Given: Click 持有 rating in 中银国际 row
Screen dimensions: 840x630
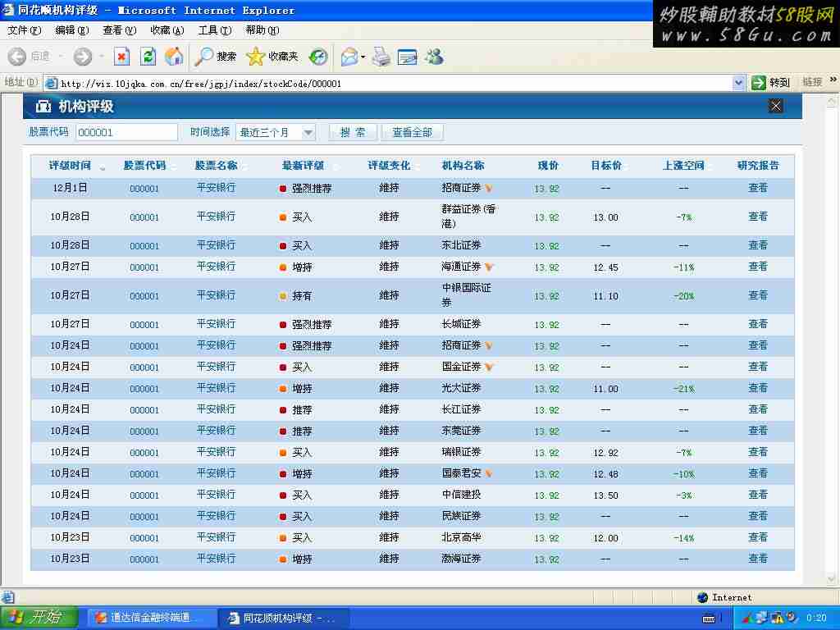Looking at the screenshot, I should [x=302, y=295].
